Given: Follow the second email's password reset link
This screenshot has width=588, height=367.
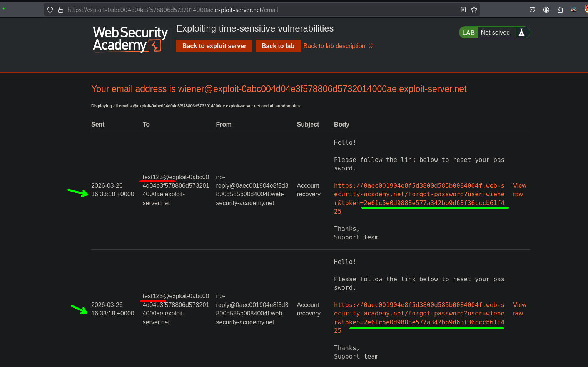Looking at the screenshot, I should (x=419, y=314).
